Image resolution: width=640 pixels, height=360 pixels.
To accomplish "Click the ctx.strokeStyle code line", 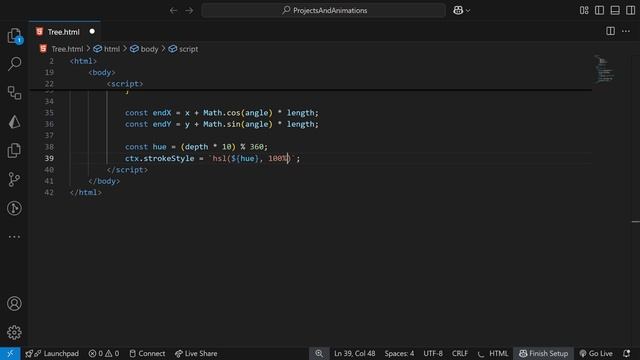I will pyautogui.click(x=212, y=158).
